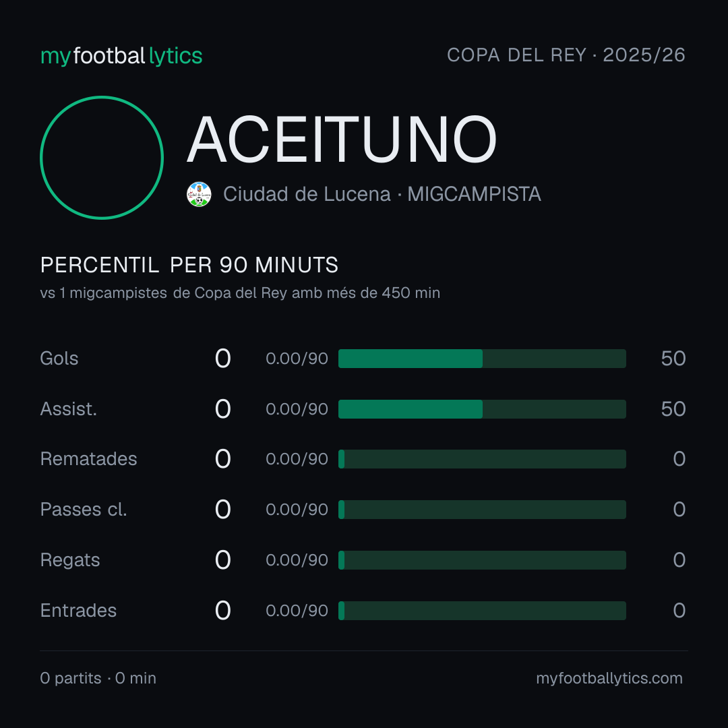Viewport: 728px width, 728px height.
Task: Click the Gols percentile bar
Action: pyautogui.click(x=482, y=359)
